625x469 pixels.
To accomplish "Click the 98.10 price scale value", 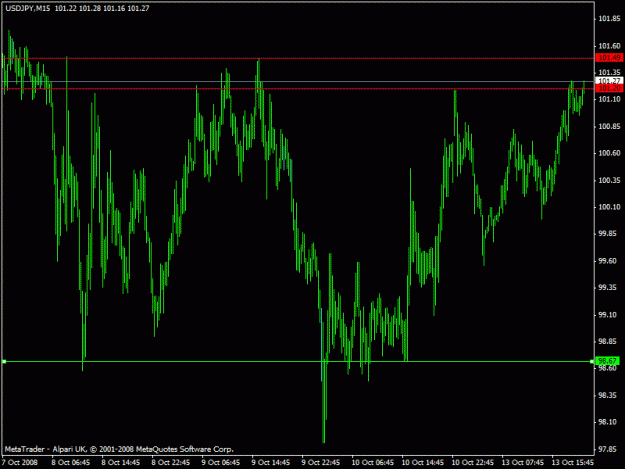I will click(609, 422).
